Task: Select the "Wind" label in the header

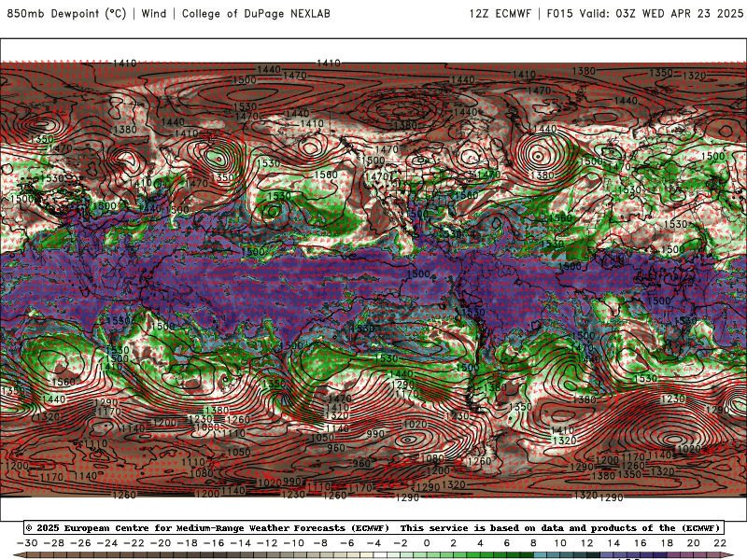Action: pyautogui.click(x=154, y=13)
